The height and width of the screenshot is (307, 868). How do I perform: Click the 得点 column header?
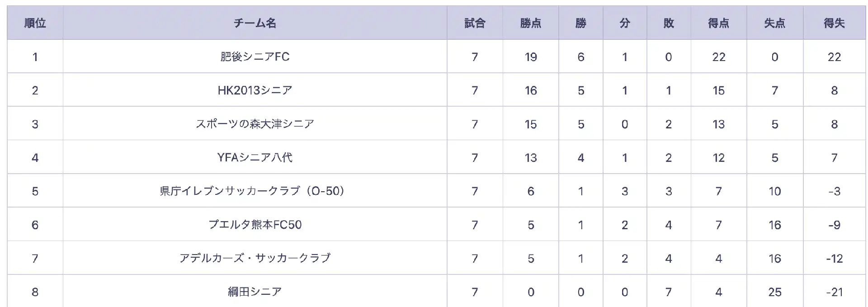[719, 23]
